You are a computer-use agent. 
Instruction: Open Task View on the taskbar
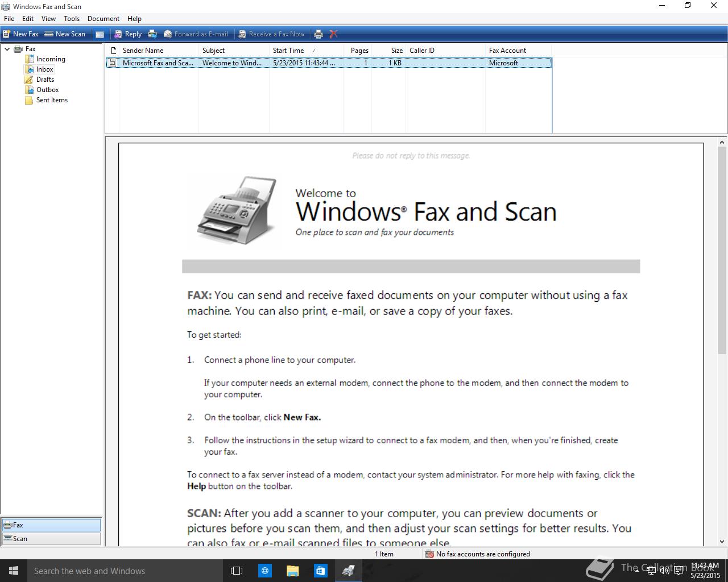[237, 571]
